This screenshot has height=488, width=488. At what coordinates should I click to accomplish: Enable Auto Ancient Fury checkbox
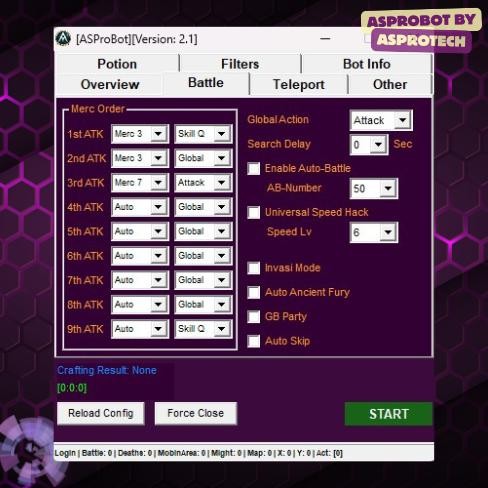pyautogui.click(x=254, y=292)
